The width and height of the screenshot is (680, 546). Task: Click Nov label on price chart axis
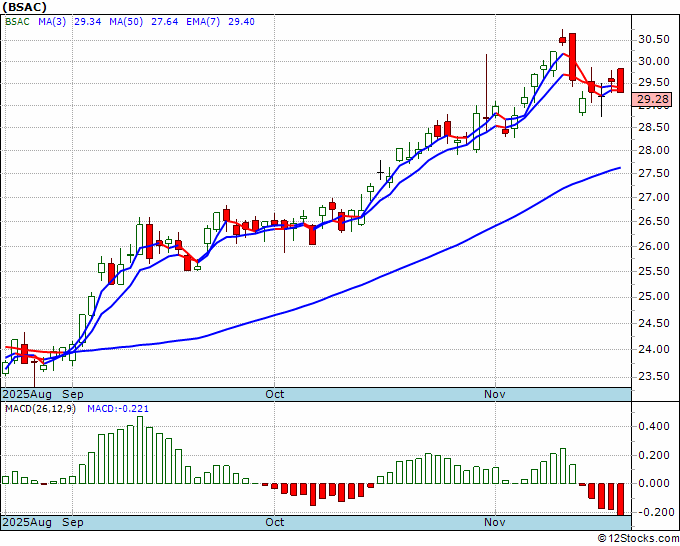(x=495, y=394)
